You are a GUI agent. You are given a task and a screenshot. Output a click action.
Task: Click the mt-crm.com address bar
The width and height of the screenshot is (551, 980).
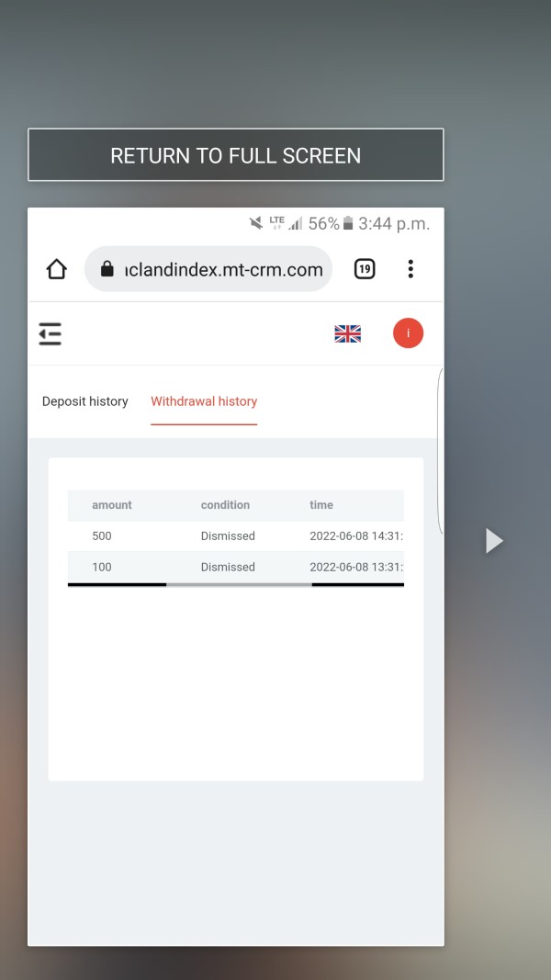pyautogui.click(x=208, y=269)
